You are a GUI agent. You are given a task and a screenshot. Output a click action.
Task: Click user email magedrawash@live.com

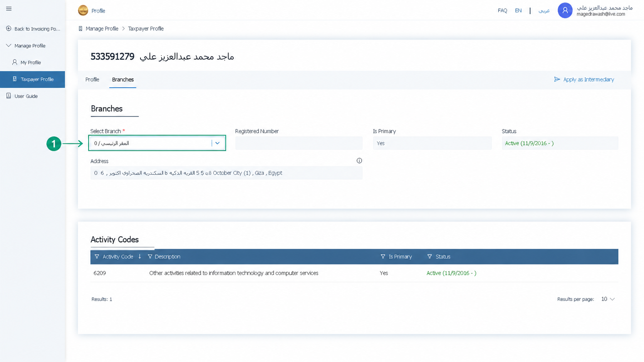point(601,14)
